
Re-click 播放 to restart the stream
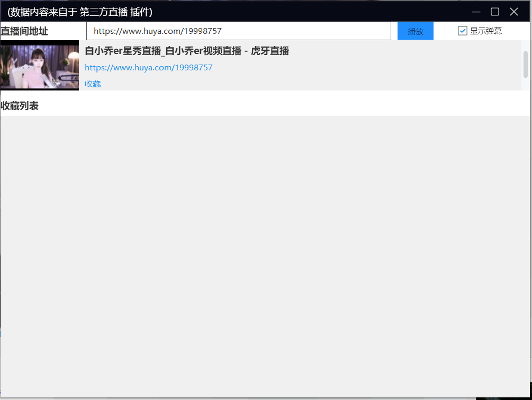click(x=415, y=31)
